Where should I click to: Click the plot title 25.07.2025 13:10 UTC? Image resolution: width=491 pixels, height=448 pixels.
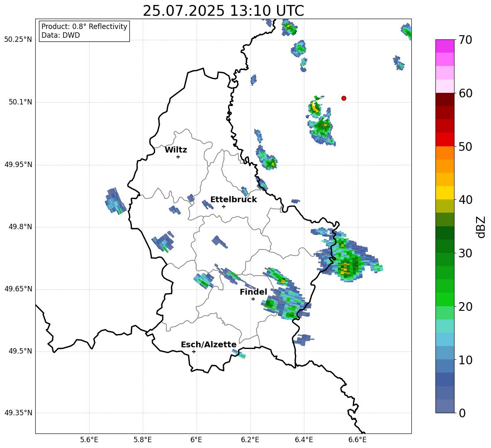pyautogui.click(x=224, y=11)
